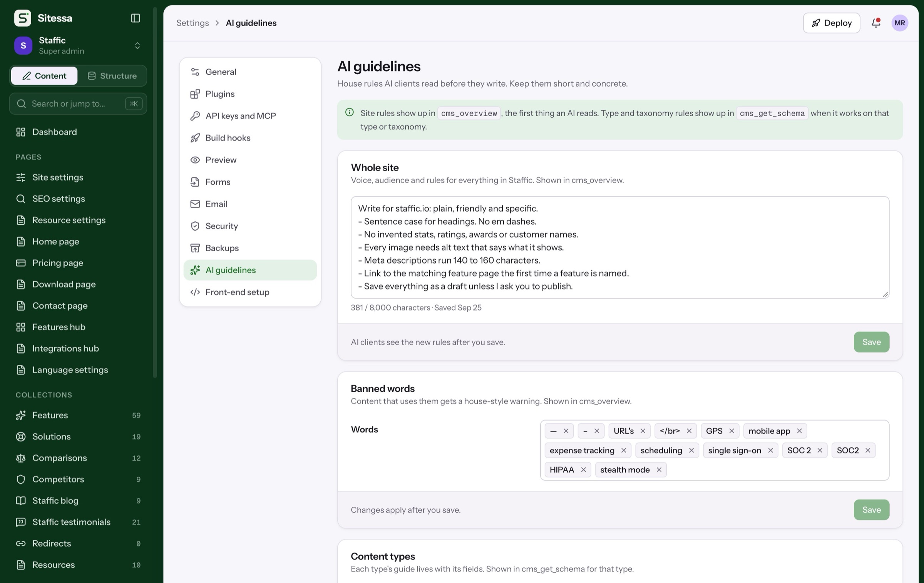924x583 pixels.
Task: Click the Forms file icon
Action: click(x=195, y=182)
